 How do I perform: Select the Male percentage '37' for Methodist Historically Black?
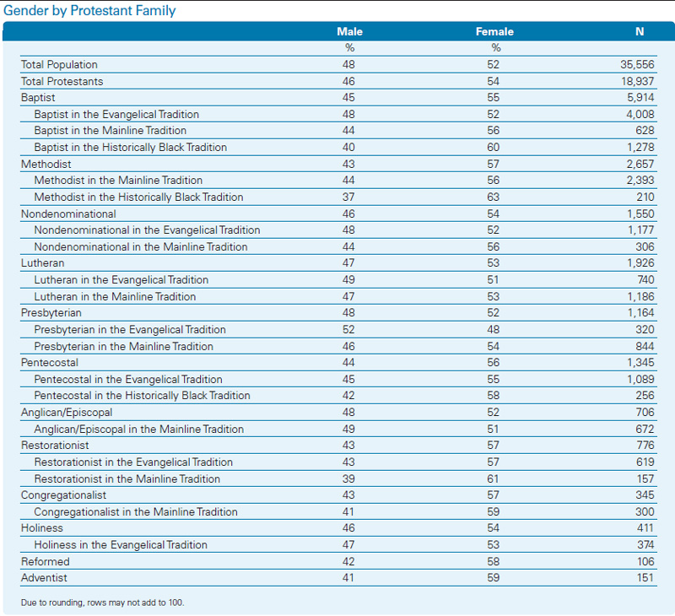348,197
